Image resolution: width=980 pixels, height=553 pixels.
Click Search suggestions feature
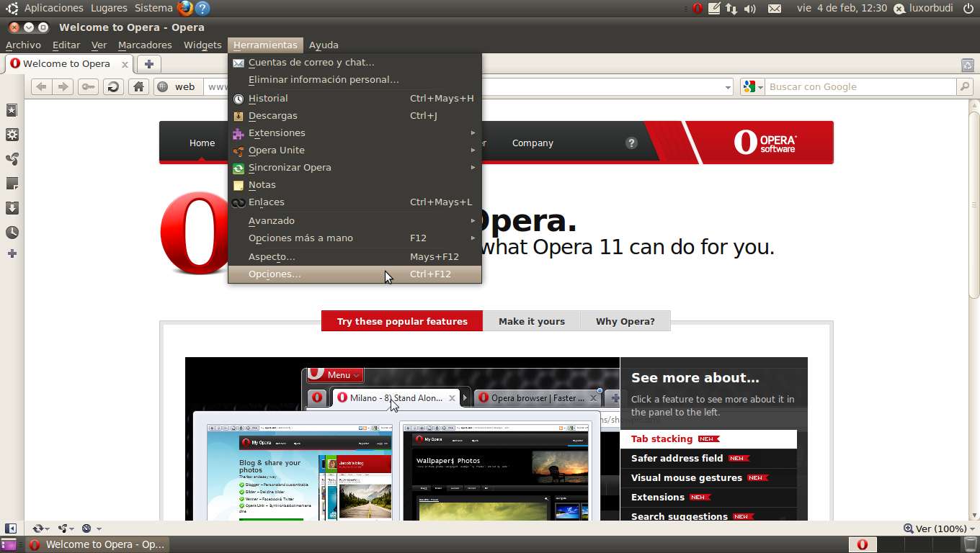click(708, 516)
